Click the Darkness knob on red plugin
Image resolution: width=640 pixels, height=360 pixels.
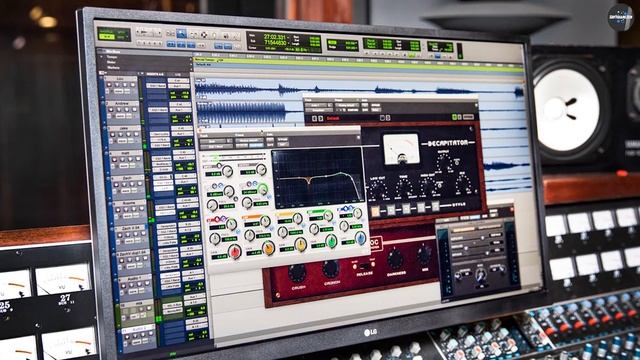coord(395,259)
